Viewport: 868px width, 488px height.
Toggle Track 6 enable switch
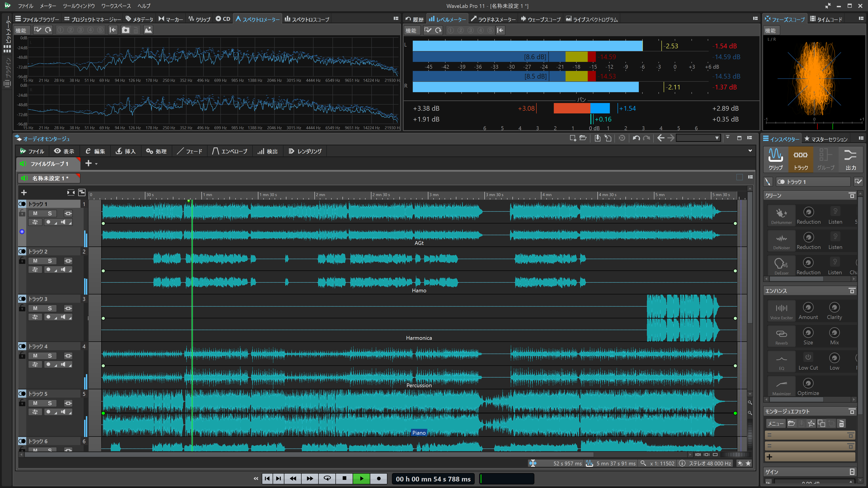[22, 441]
